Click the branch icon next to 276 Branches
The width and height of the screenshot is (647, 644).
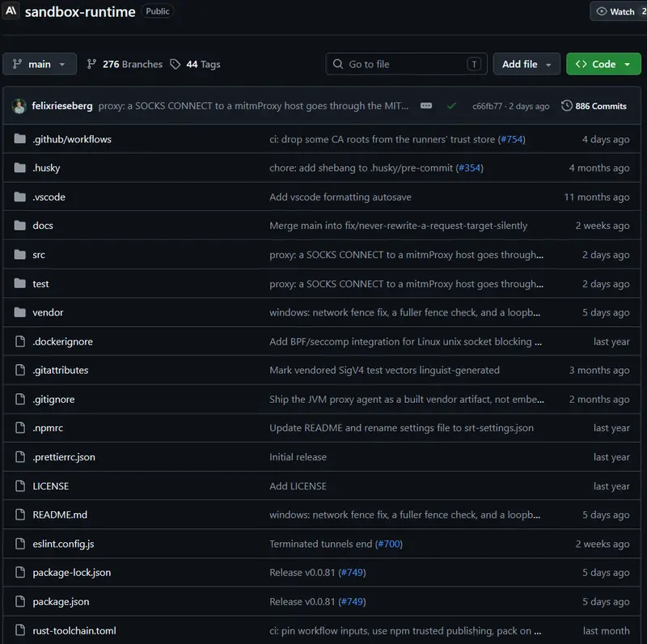(91, 64)
